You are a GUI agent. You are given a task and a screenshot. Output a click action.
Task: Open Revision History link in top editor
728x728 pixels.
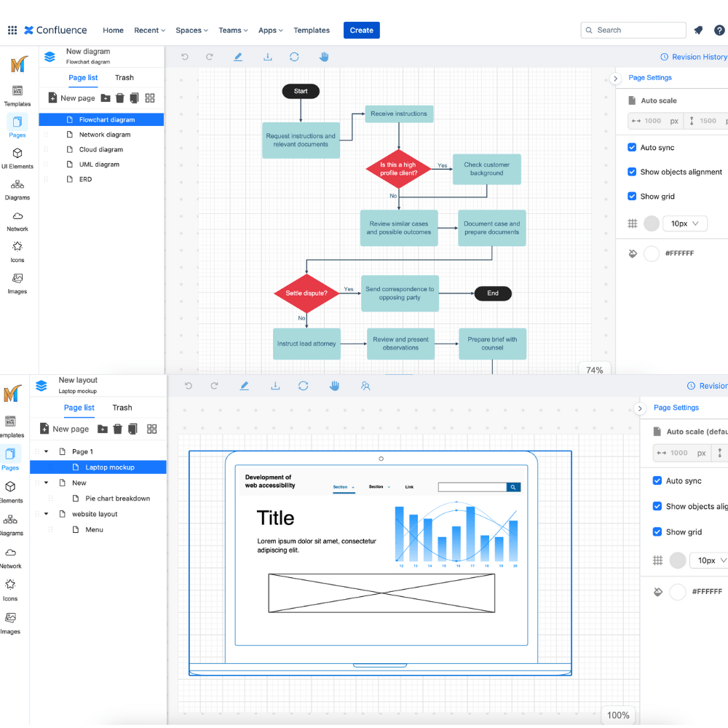694,57
